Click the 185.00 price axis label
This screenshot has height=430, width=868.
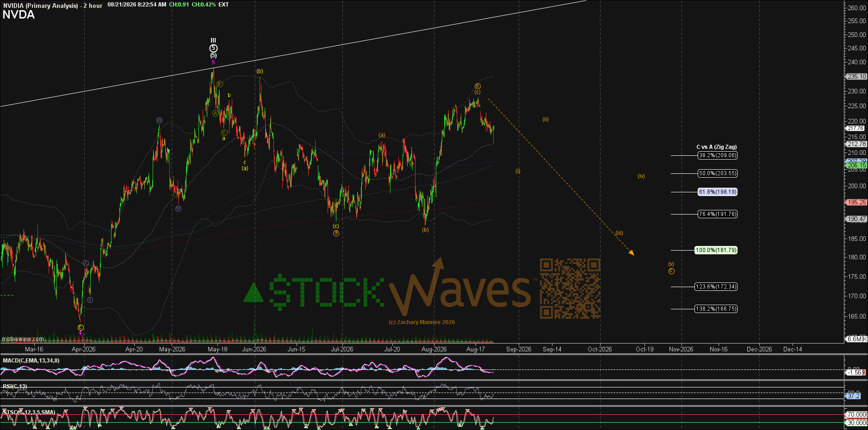pyautogui.click(x=857, y=239)
